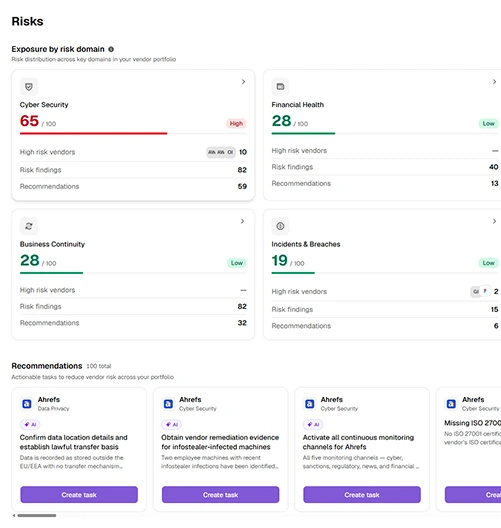The width and height of the screenshot is (501, 528).
Task: Click the Financial Health wallet icon
Action: click(280, 87)
